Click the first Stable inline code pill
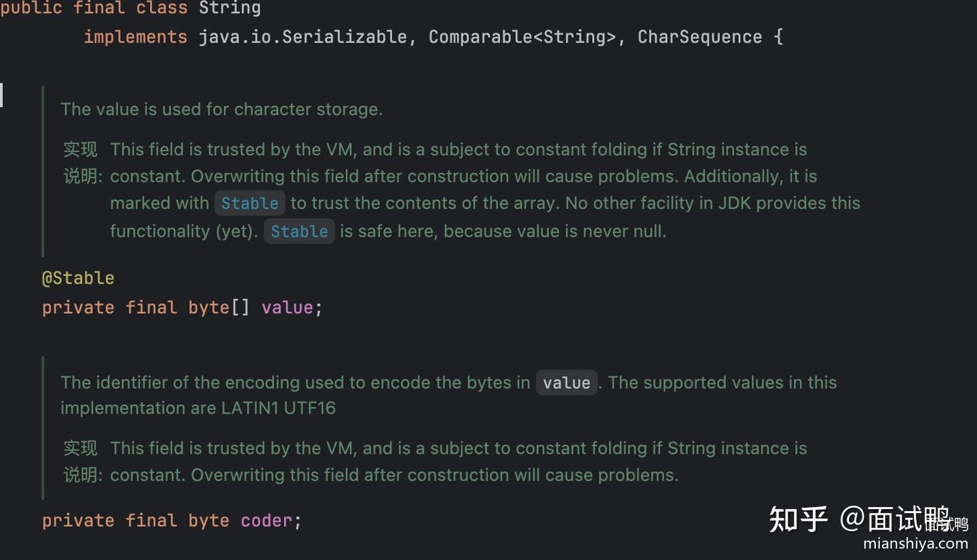 pos(250,203)
